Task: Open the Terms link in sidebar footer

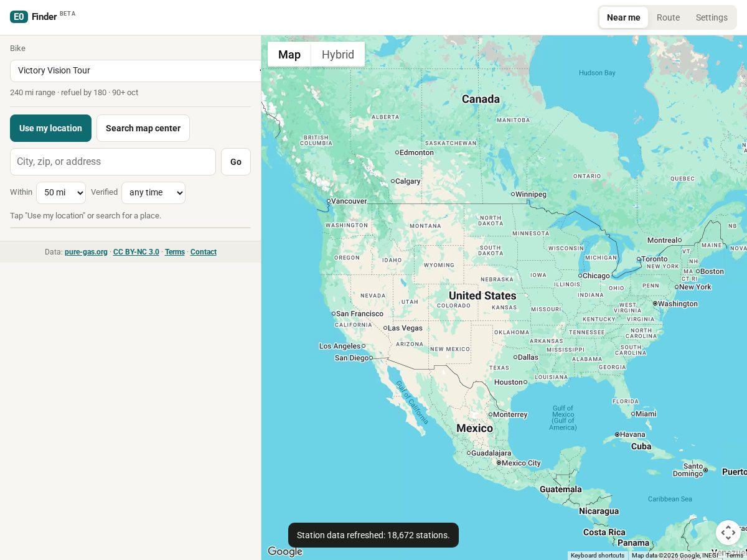Action: tap(175, 252)
